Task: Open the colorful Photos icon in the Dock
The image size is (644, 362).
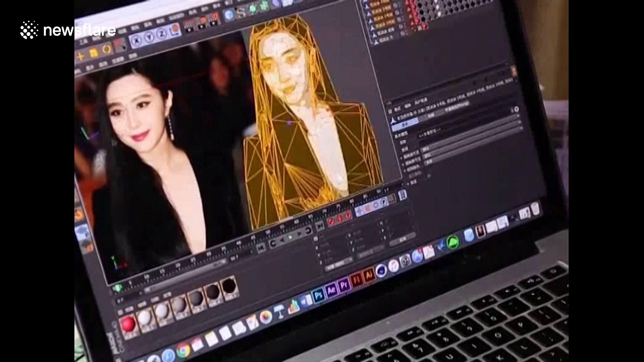Action: click(266, 317)
